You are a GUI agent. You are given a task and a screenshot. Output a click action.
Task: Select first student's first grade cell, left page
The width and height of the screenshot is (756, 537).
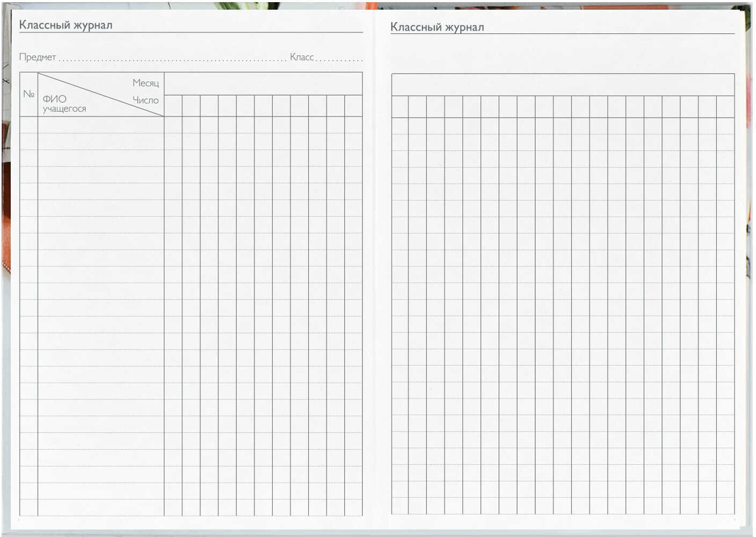pos(173,125)
